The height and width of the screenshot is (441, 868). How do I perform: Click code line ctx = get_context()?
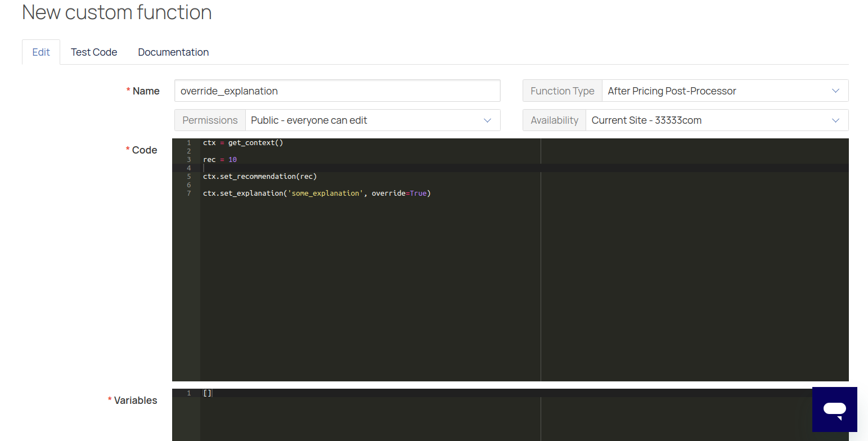tap(243, 143)
